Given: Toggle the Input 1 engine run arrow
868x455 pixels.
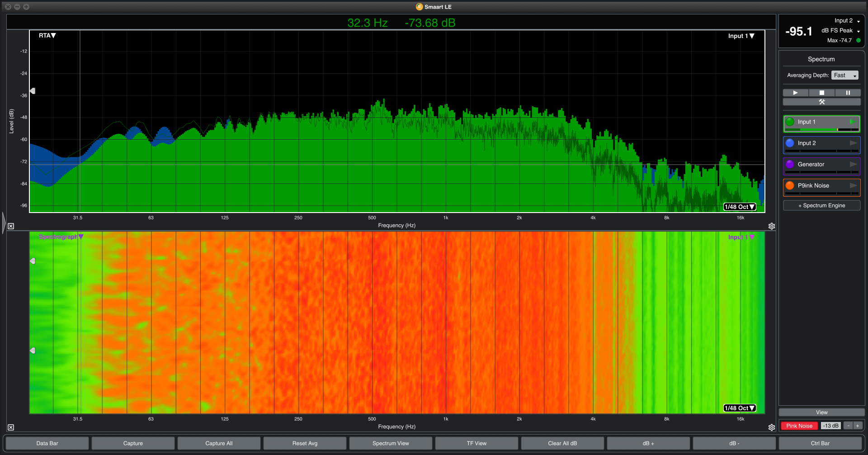Looking at the screenshot, I should tap(853, 122).
